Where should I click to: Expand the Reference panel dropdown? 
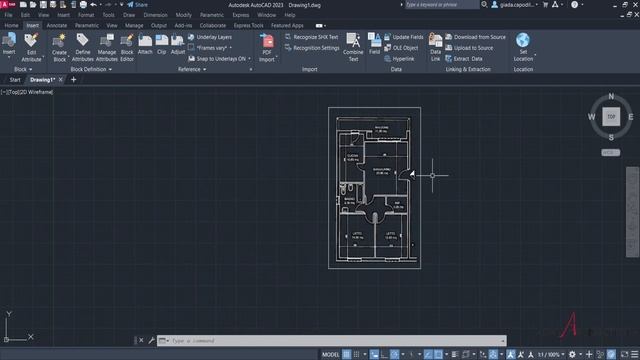pyautogui.click(x=192, y=69)
